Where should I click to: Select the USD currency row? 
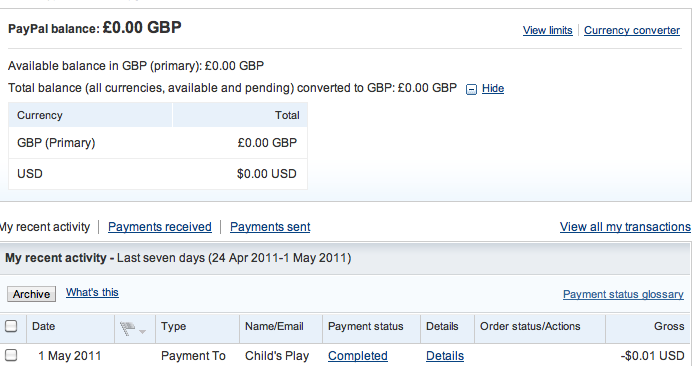[158, 174]
